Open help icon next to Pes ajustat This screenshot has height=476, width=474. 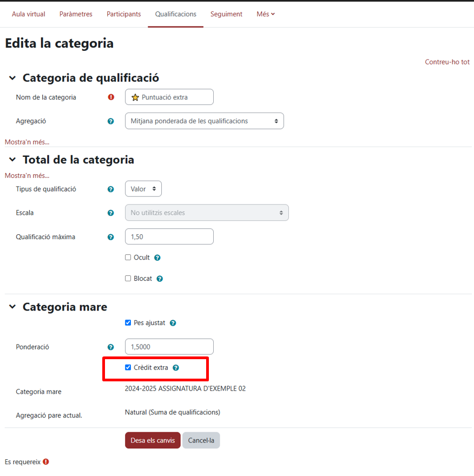coord(173,323)
